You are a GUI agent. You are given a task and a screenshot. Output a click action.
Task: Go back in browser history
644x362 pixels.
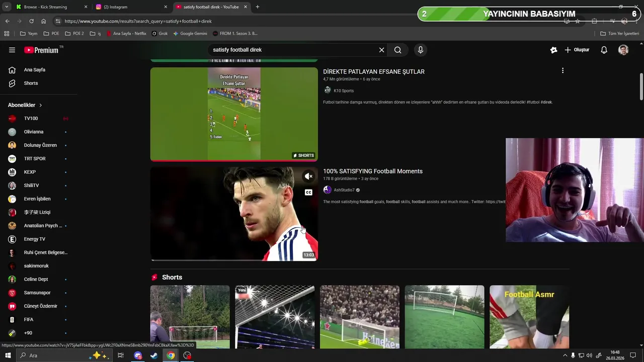7,21
